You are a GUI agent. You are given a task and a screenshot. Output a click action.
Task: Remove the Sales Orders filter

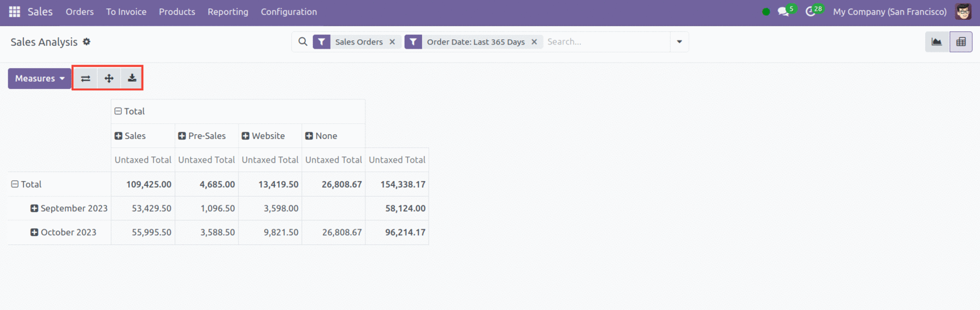(392, 42)
